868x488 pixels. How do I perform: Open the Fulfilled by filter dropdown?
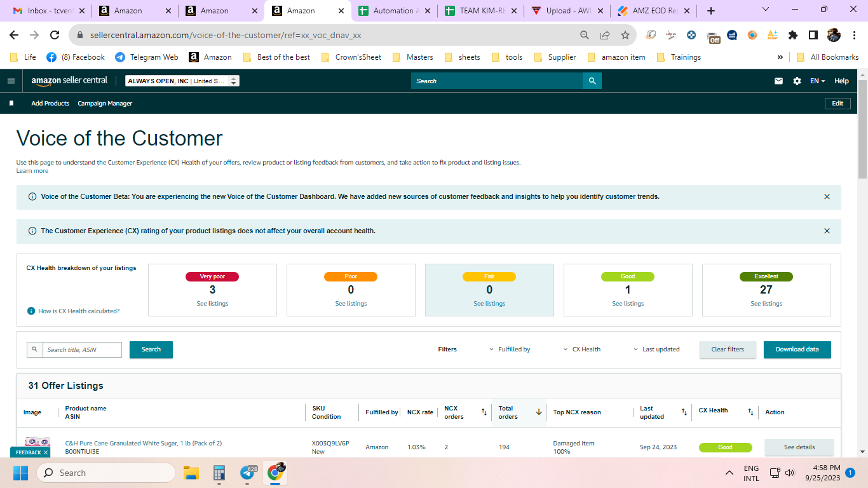(x=510, y=349)
